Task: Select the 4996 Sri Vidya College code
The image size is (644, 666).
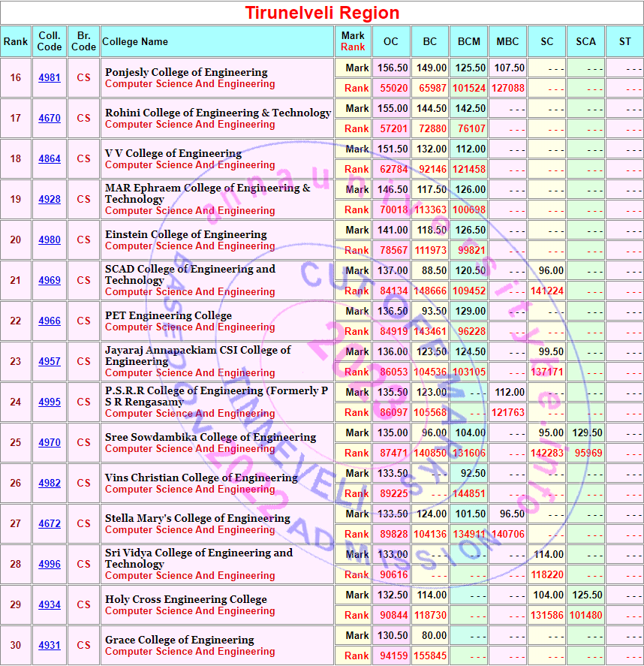Action: (x=50, y=565)
